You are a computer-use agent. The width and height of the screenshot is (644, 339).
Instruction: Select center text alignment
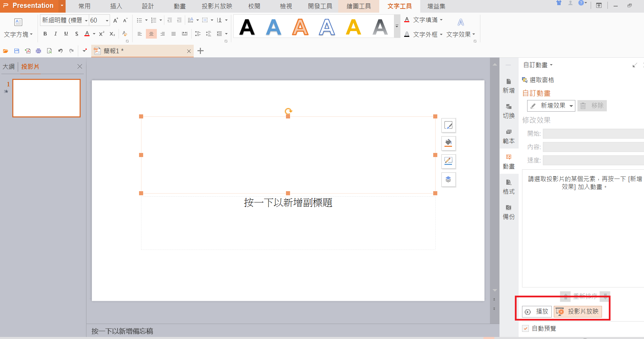pos(151,34)
